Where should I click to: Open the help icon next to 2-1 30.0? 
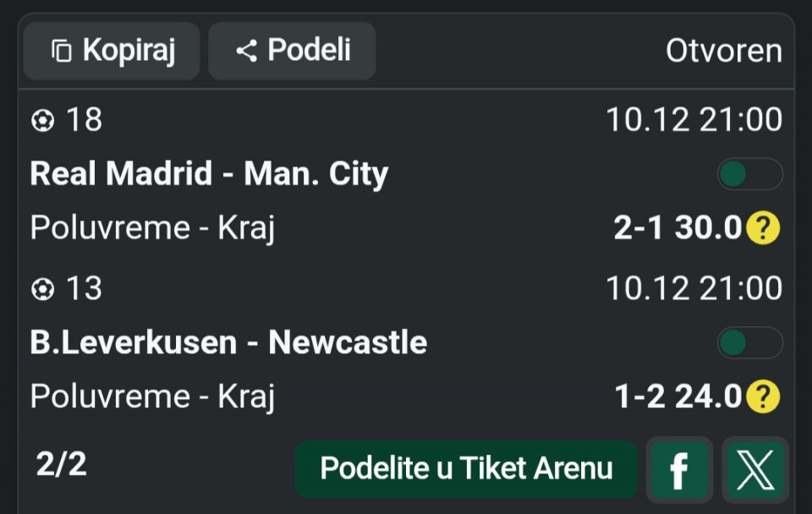tap(763, 227)
